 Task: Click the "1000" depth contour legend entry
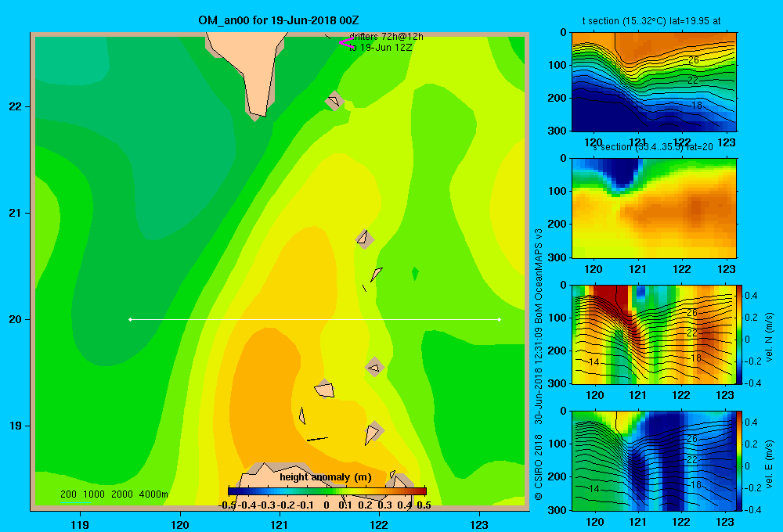(94, 494)
